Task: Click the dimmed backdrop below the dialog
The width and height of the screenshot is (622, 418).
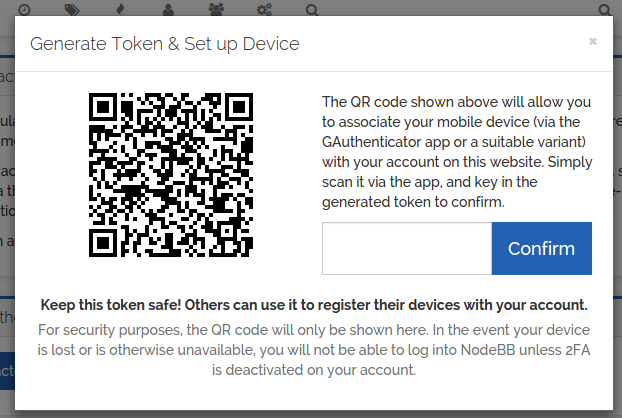Action: [311, 412]
